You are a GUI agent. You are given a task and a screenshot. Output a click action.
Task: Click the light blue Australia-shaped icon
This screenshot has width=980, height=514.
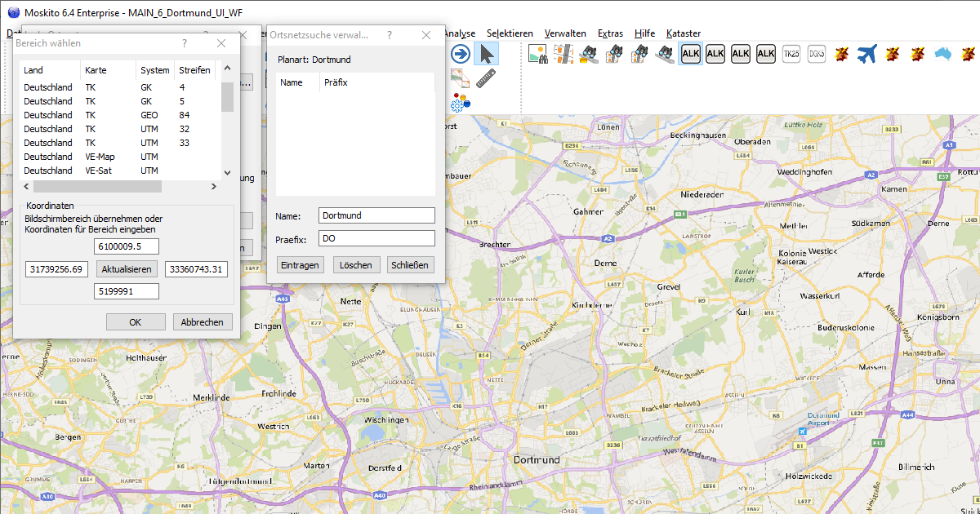click(x=943, y=55)
